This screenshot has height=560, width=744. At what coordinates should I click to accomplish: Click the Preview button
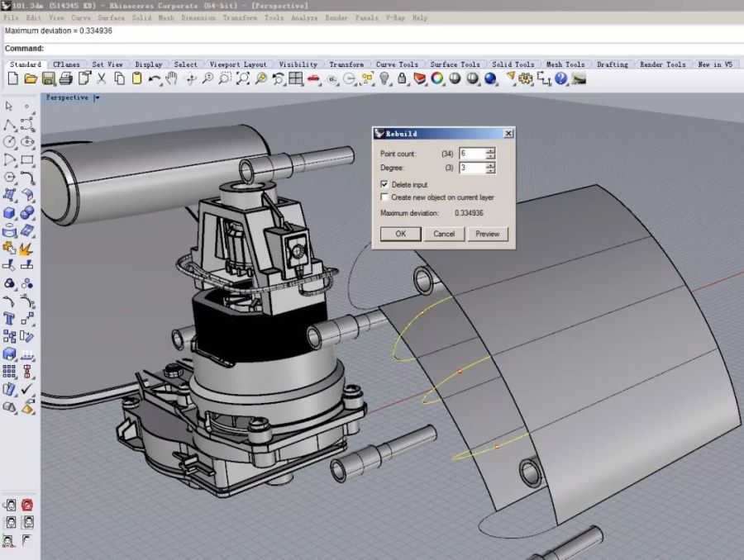click(x=487, y=234)
